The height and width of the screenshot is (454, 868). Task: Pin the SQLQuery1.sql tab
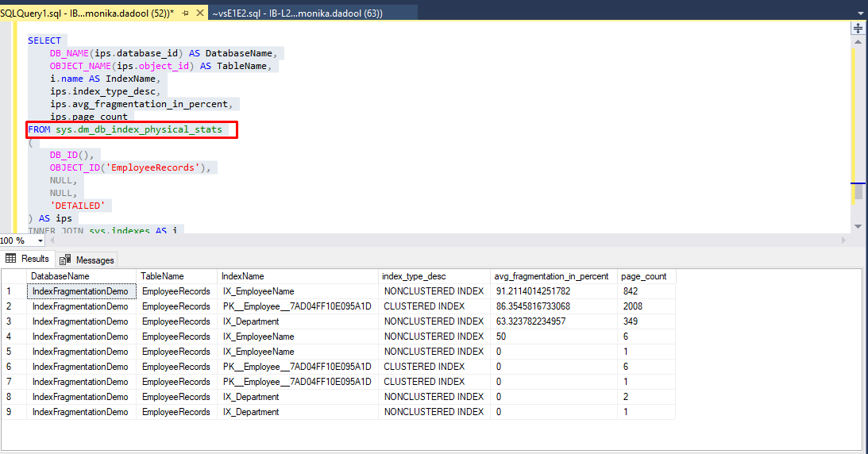coord(186,13)
